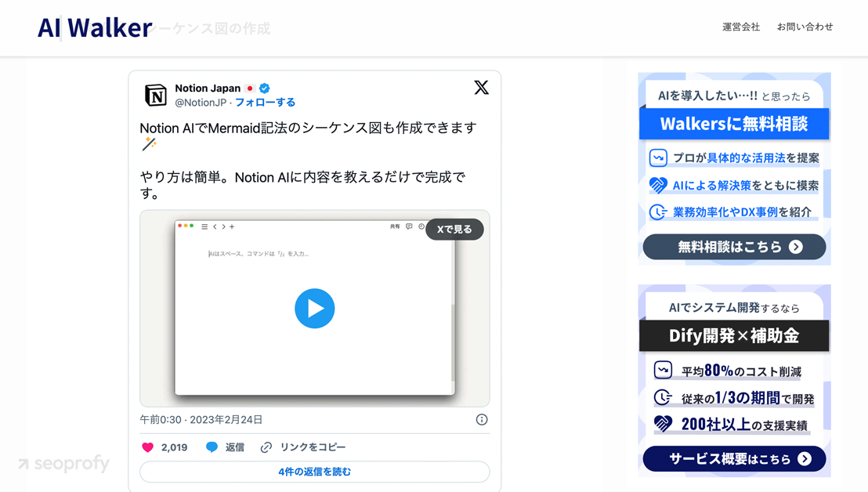This screenshot has width=868, height=492.
Task: Click the 無料相談はこちら banner button
Action: click(734, 247)
